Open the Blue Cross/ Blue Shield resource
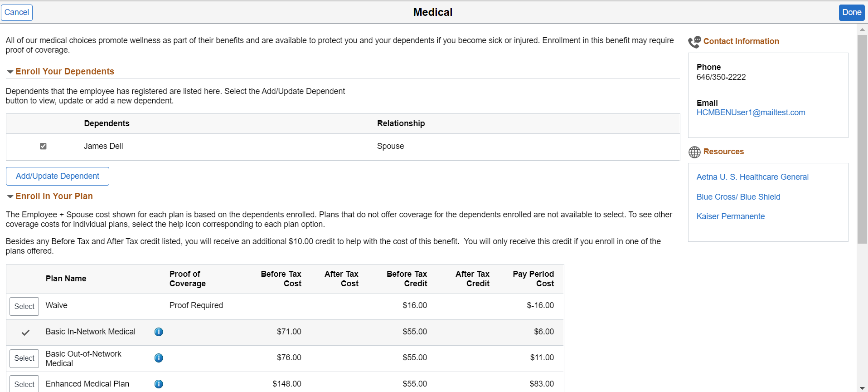 click(738, 197)
